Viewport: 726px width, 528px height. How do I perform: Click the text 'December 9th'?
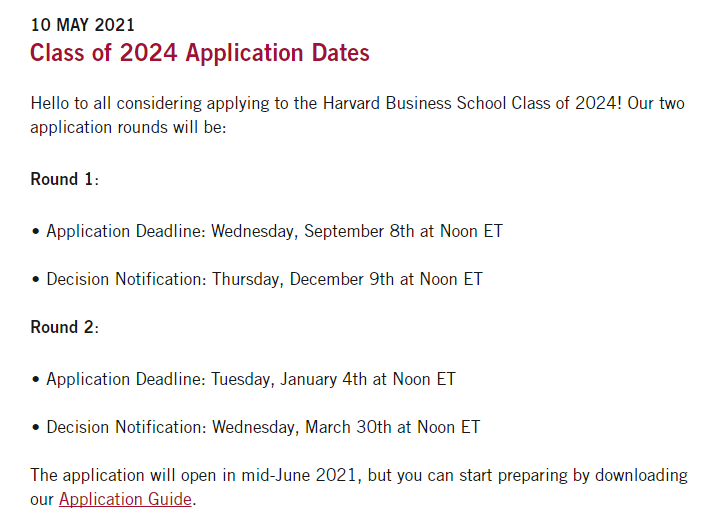pos(341,279)
